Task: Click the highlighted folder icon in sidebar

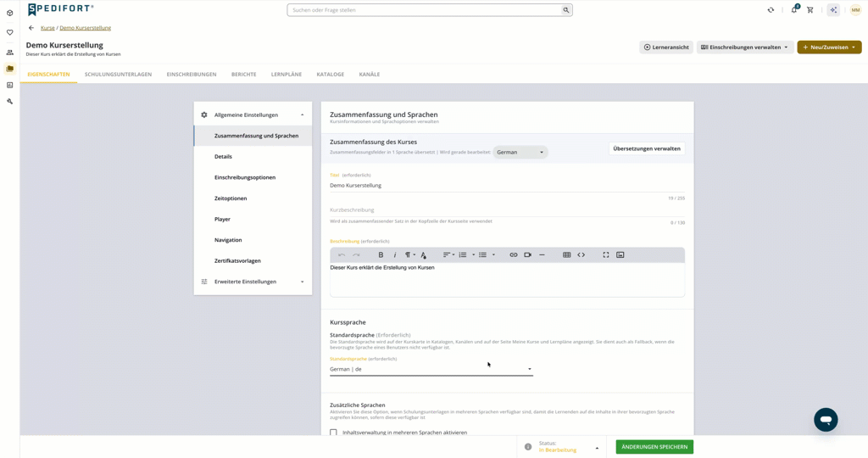Action: coord(10,69)
